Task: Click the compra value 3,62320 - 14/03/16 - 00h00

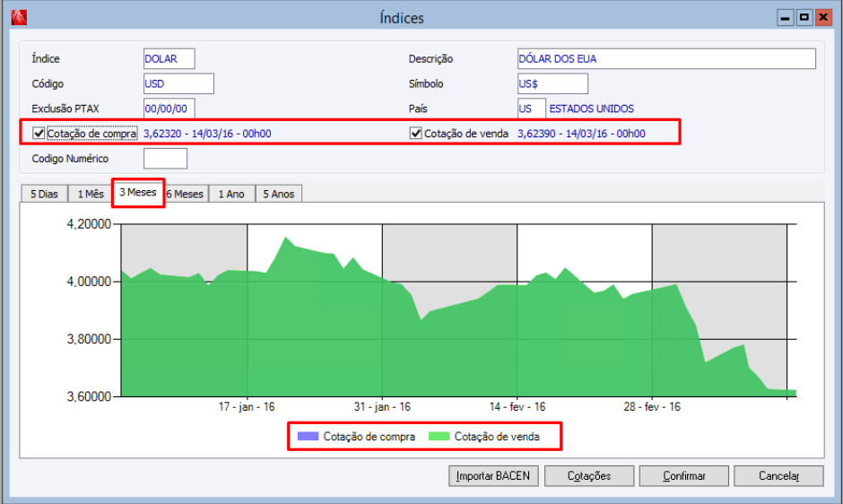Action: click(207, 134)
